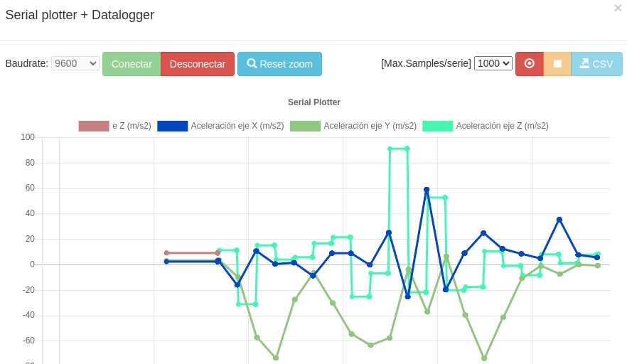The height and width of the screenshot is (364, 627).
Task: Click the reddish-brown legend color box
Action: [94, 126]
